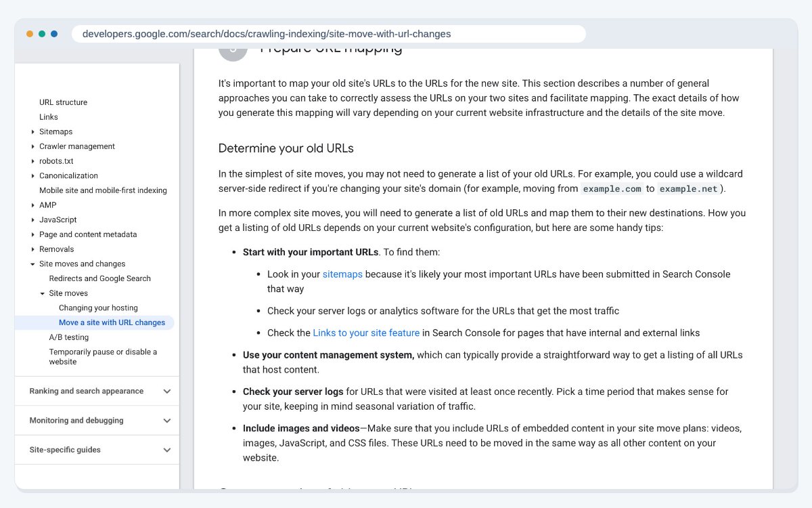Open Monitoring and debugging section

[x=76, y=421]
